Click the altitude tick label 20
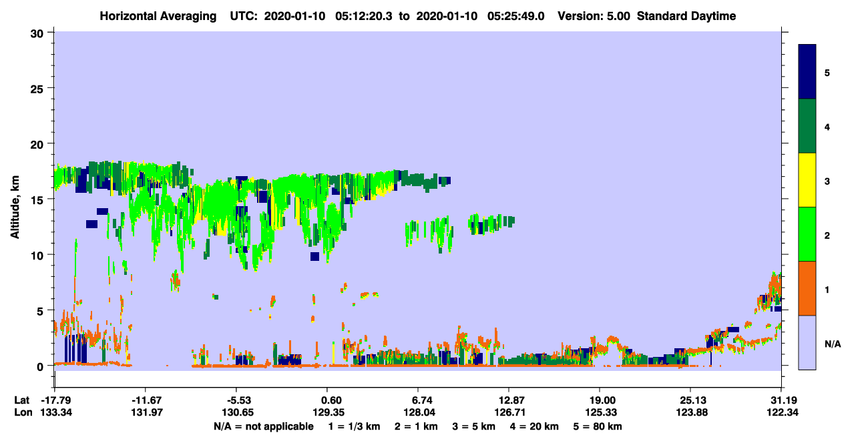 37,144
